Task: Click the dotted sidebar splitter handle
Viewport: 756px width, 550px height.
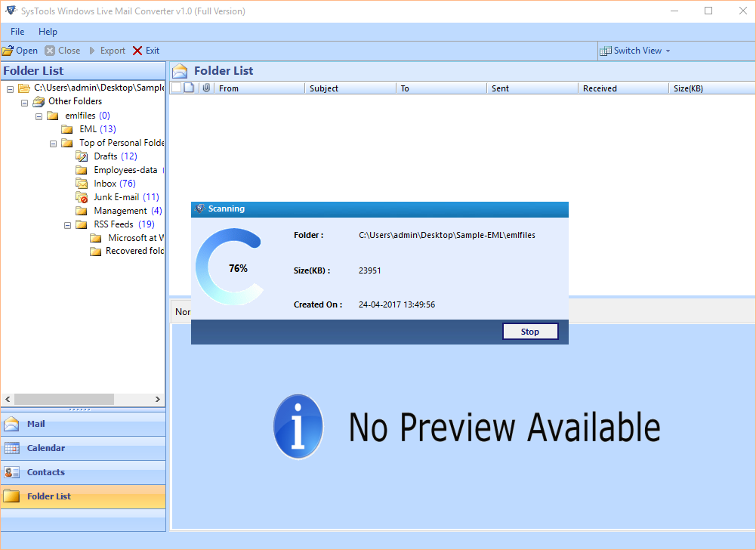Action: click(79, 409)
